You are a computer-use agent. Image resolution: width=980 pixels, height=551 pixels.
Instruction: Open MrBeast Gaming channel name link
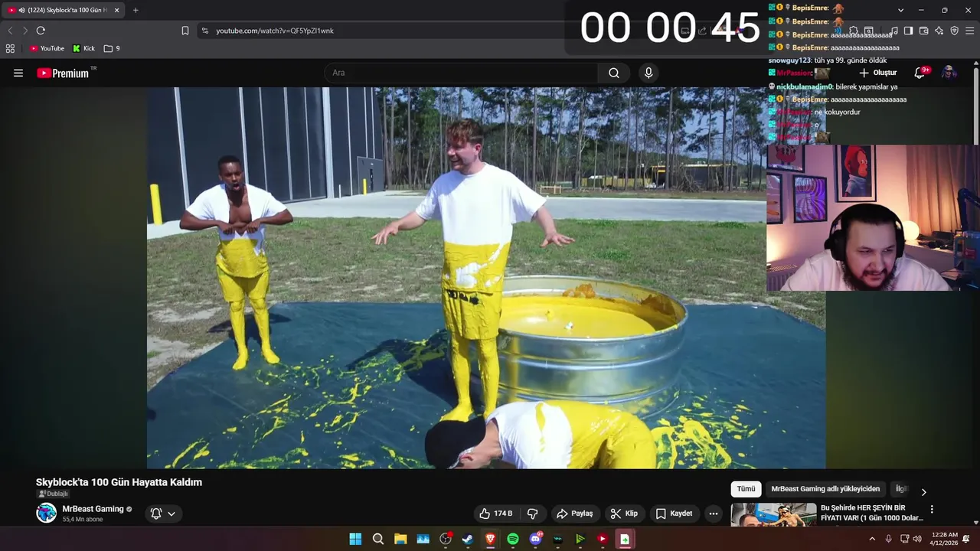point(93,509)
